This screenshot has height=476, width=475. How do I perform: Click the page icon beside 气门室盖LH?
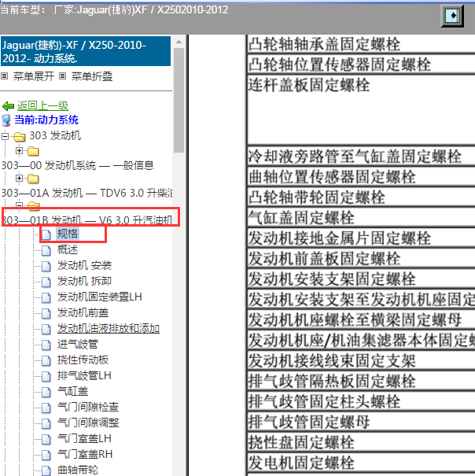(x=46, y=440)
